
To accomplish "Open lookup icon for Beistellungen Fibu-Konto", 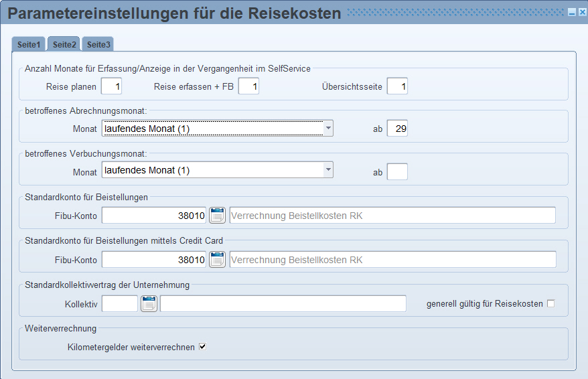I will coord(217,216).
